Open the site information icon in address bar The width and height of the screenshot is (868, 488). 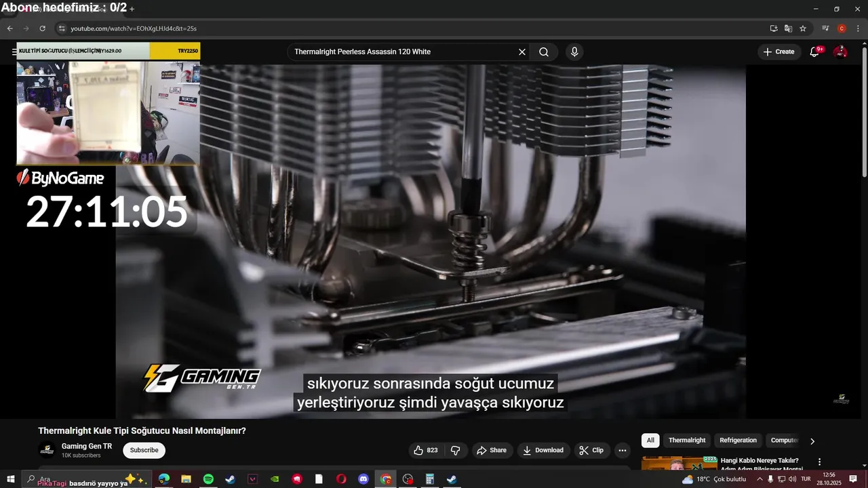click(62, 28)
